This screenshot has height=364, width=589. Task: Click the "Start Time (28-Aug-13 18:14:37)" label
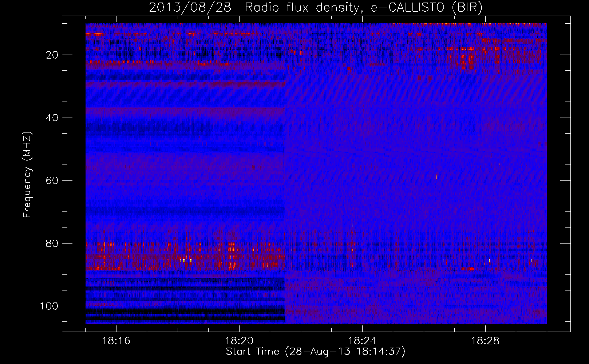316,352
